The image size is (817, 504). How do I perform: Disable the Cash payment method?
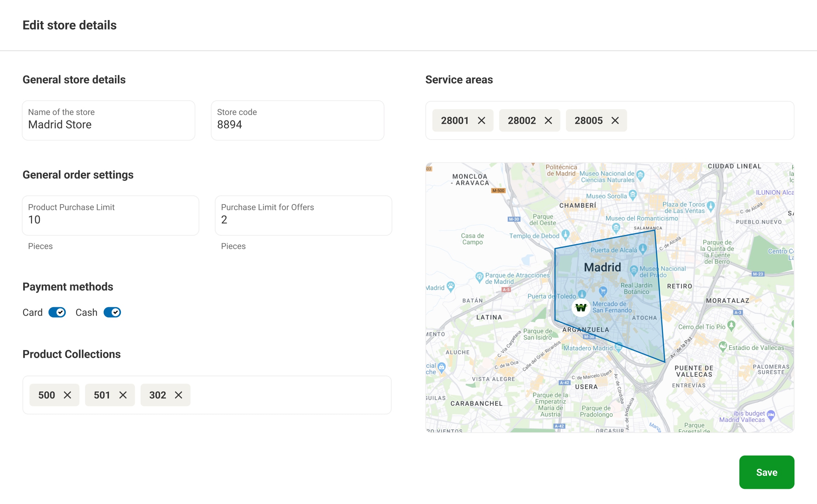click(x=112, y=312)
